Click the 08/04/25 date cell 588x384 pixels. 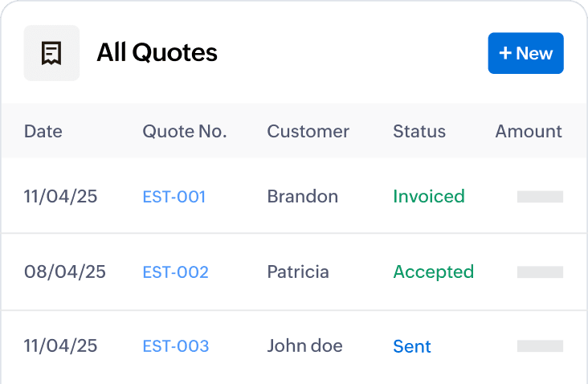tap(65, 272)
